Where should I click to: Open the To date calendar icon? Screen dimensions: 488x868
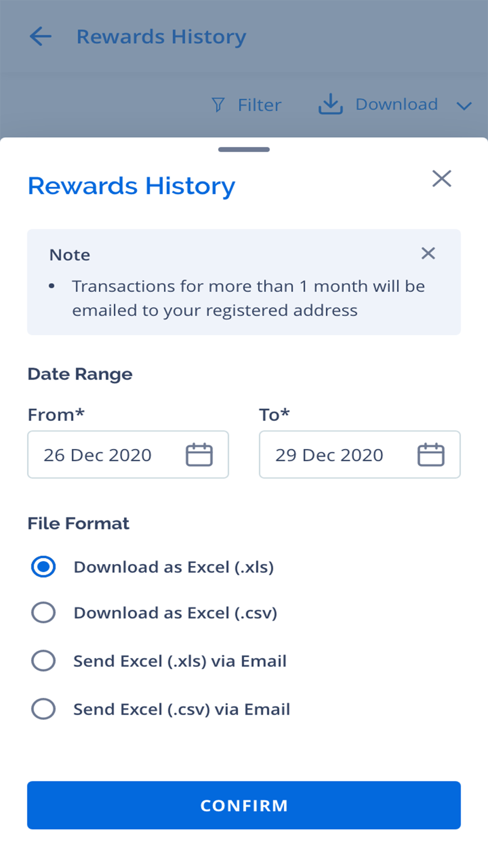(431, 455)
